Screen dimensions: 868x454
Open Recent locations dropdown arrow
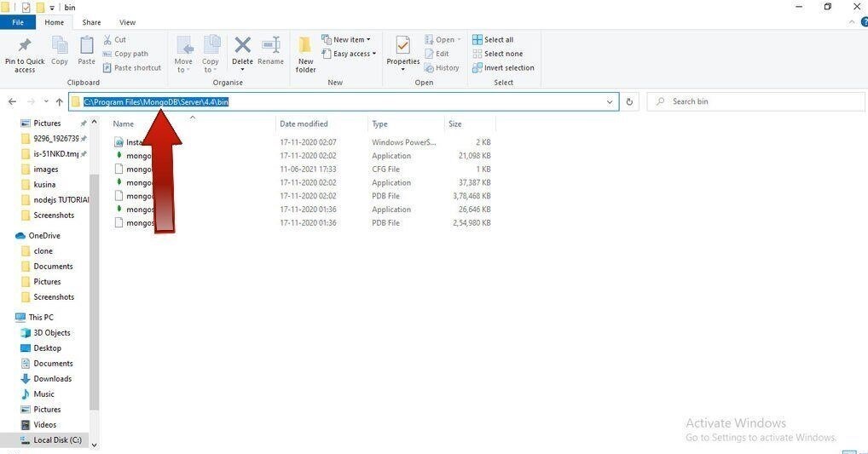tap(46, 101)
